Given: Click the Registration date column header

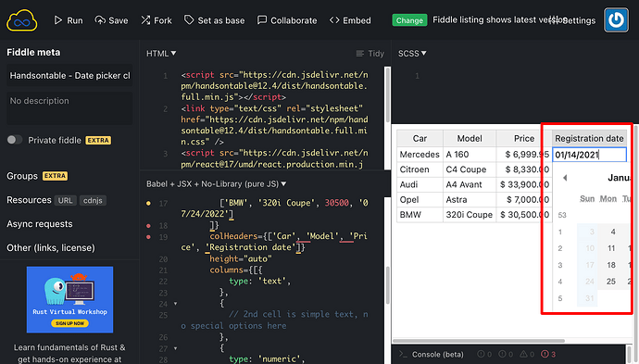Looking at the screenshot, I should [589, 139].
